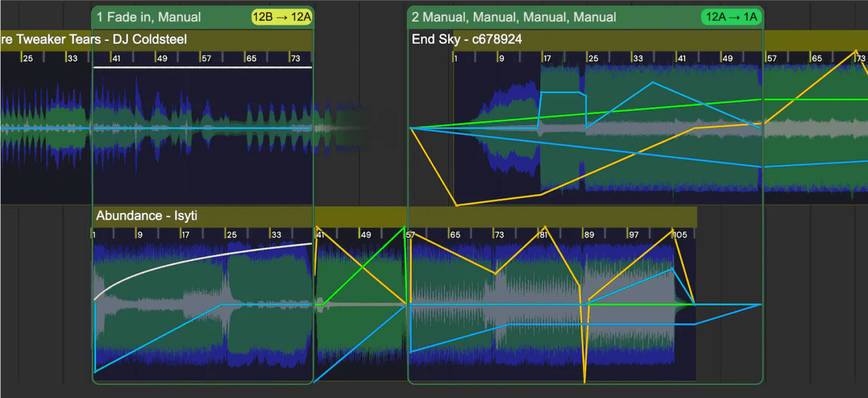
Task: Click bar 9 marker on End Sky ruler
Action: coord(501,58)
